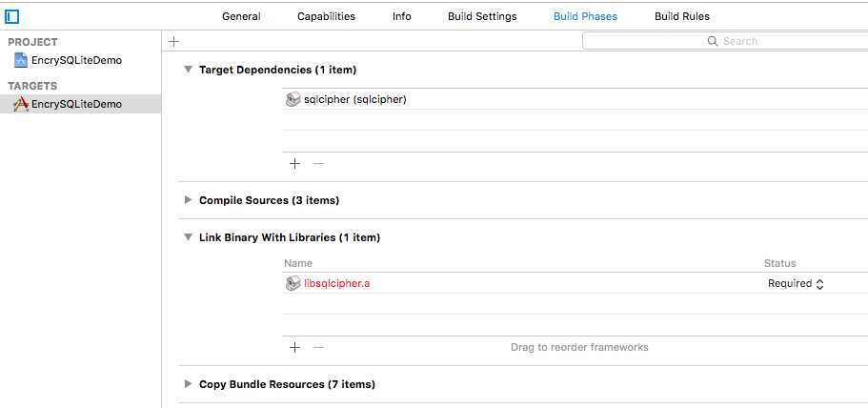The image size is (868, 408).
Task: Toggle the project navigator sidebar icon
Action: tap(11, 17)
